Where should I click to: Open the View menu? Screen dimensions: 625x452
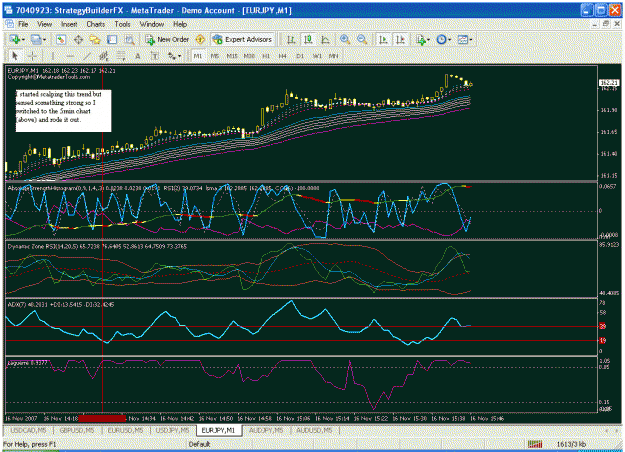(x=45, y=24)
